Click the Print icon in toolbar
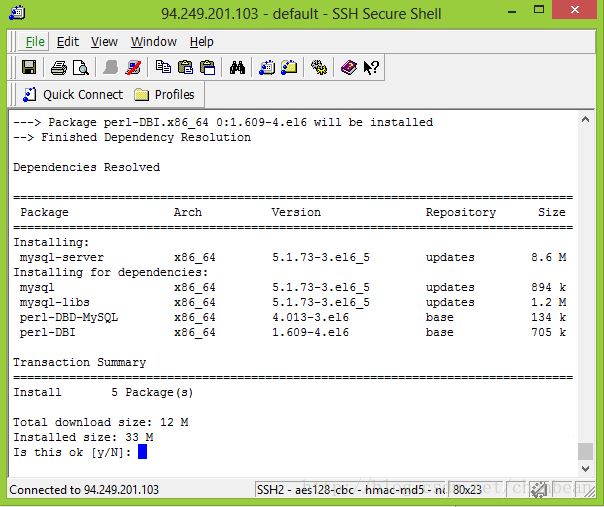The image size is (604, 507). click(58, 68)
